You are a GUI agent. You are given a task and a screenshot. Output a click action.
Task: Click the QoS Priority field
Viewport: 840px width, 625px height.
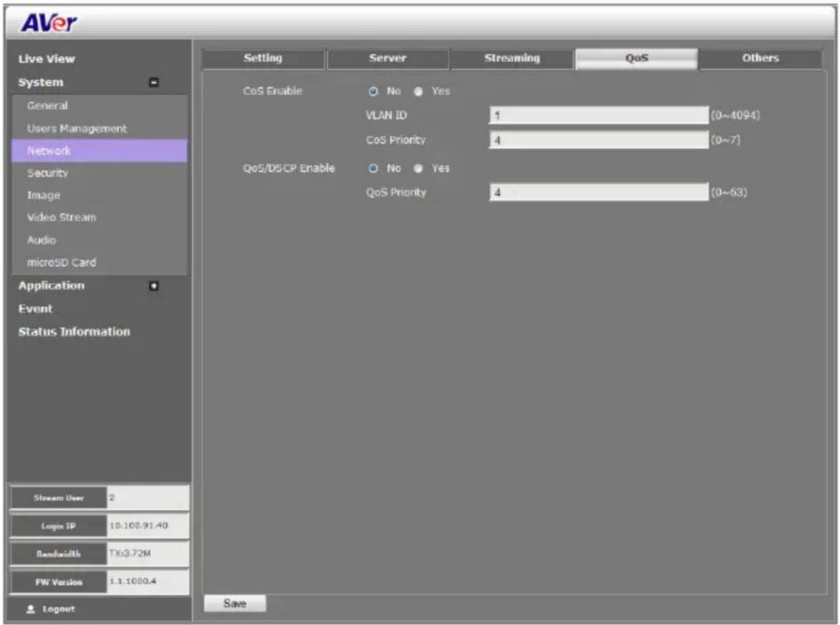pos(599,193)
